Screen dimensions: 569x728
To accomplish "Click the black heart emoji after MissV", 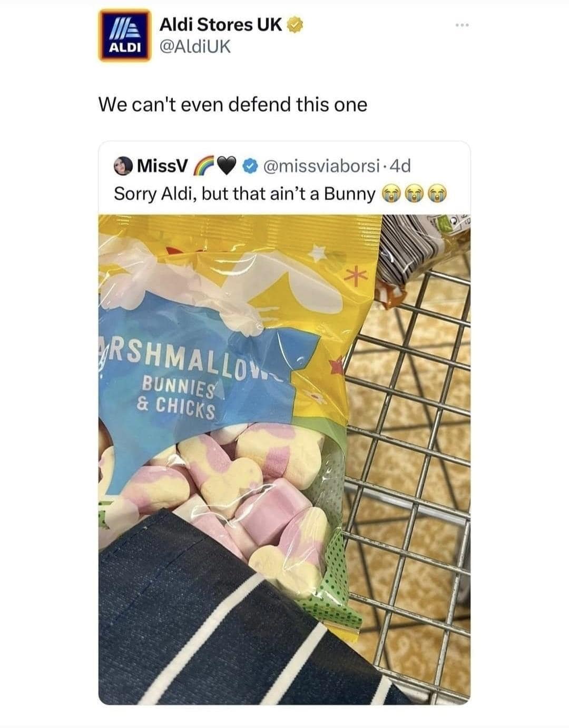I will point(225,166).
